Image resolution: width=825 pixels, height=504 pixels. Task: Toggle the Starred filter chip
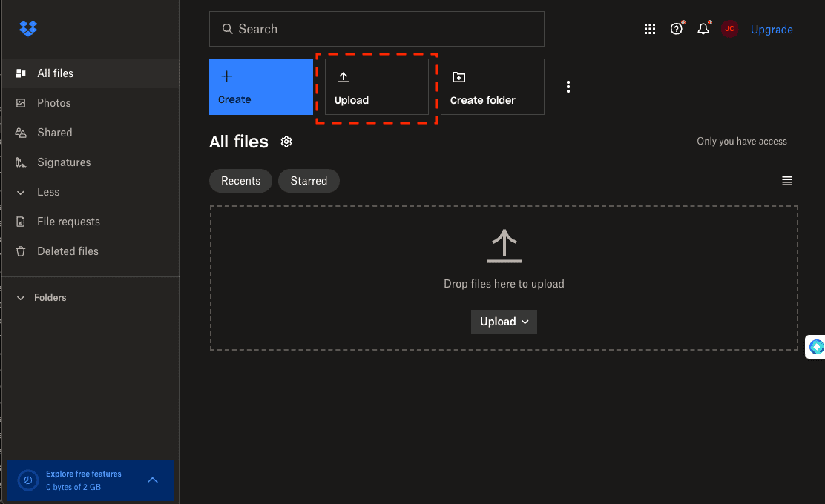[x=309, y=181]
